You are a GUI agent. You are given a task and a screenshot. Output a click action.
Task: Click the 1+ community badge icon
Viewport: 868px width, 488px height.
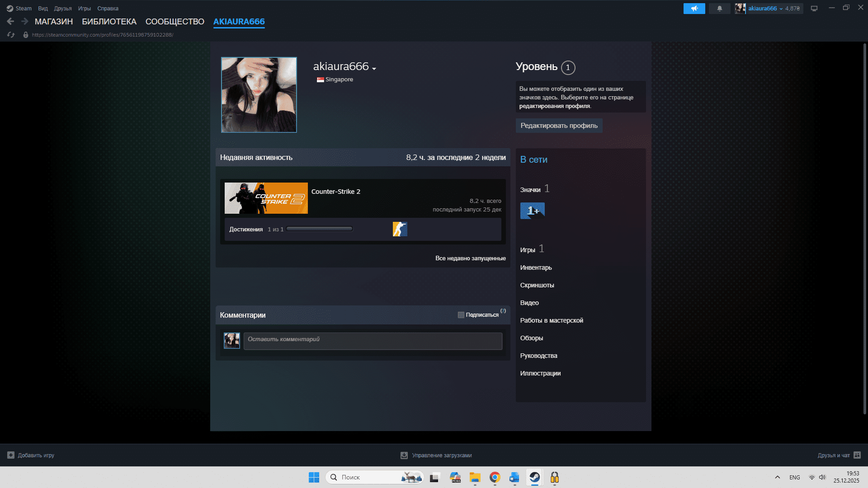[532, 211]
